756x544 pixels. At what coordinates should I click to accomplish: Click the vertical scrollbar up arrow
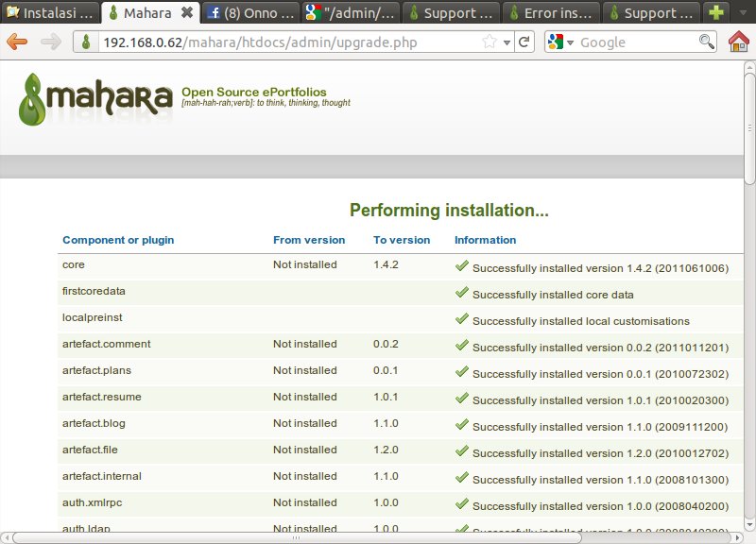pyautogui.click(x=749, y=66)
